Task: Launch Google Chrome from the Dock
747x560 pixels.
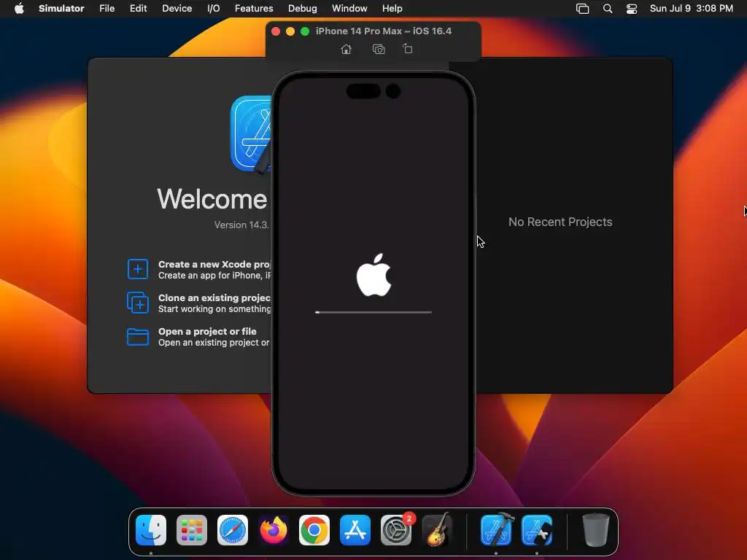Action: point(314,530)
